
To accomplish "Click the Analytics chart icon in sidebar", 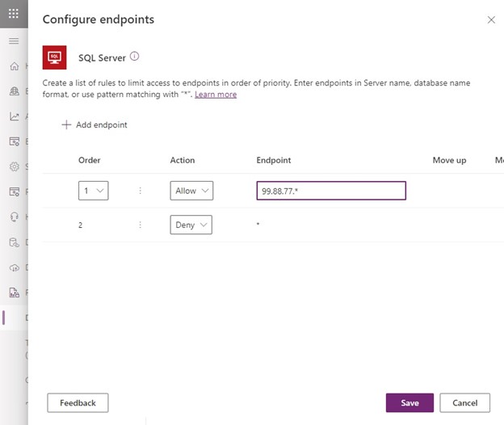I will 14,116.
